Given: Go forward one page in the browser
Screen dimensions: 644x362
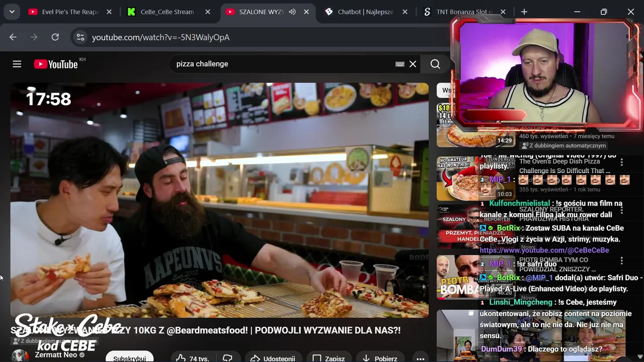Looking at the screenshot, I should [x=34, y=37].
